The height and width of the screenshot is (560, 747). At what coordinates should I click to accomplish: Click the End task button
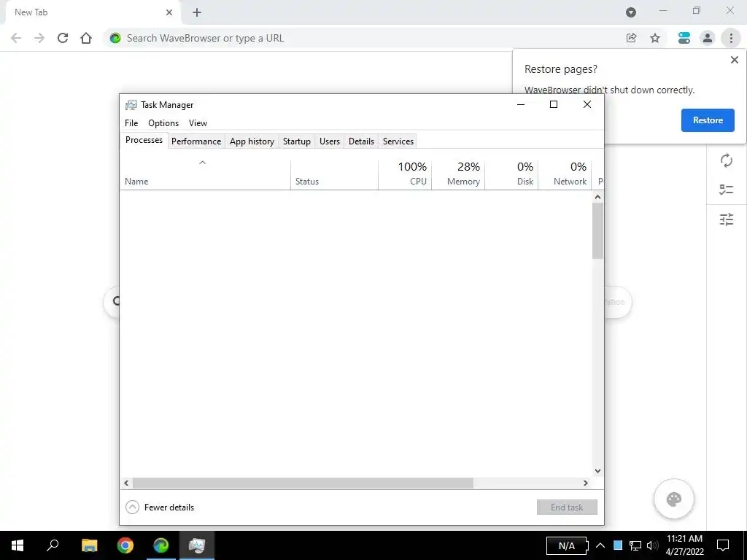[x=567, y=507]
